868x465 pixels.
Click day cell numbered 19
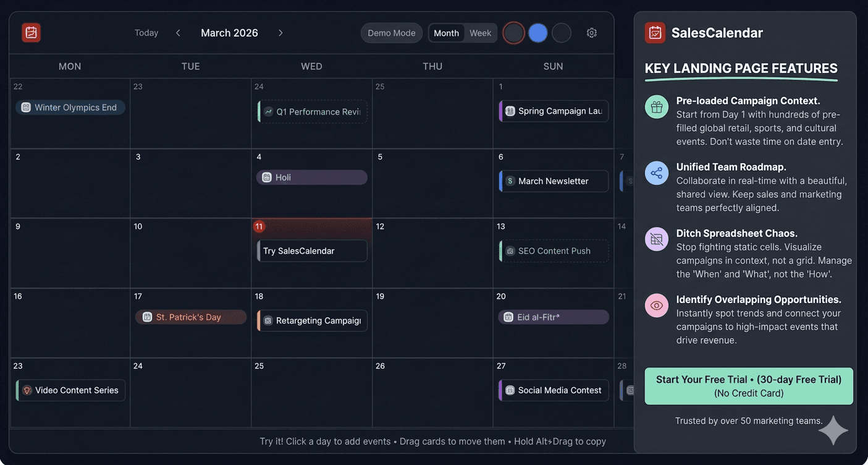click(x=432, y=323)
